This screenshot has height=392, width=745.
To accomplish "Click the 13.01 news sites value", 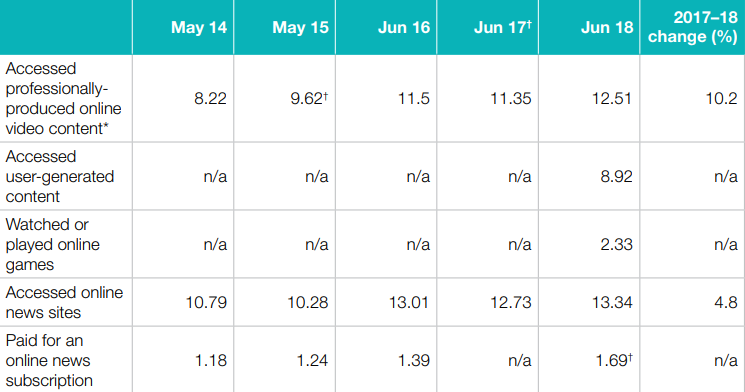I will (409, 302).
